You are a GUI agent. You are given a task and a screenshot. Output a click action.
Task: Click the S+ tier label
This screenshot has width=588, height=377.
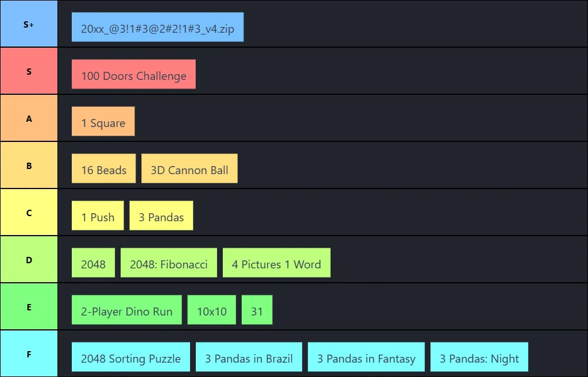pyautogui.click(x=29, y=24)
